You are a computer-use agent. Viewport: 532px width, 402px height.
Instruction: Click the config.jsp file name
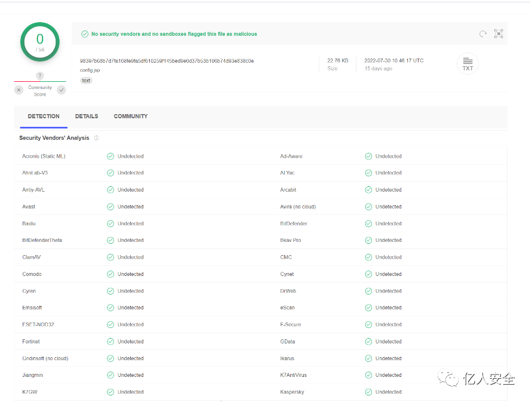[90, 70]
